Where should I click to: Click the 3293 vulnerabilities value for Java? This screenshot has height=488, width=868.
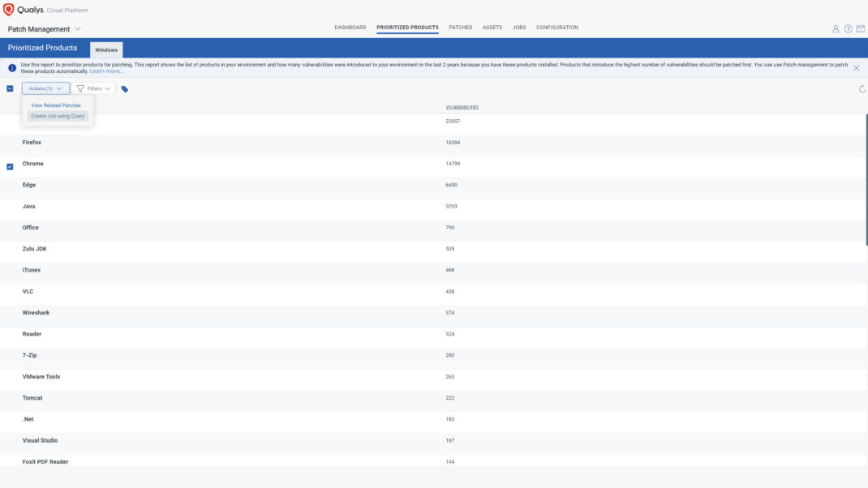point(451,207)
